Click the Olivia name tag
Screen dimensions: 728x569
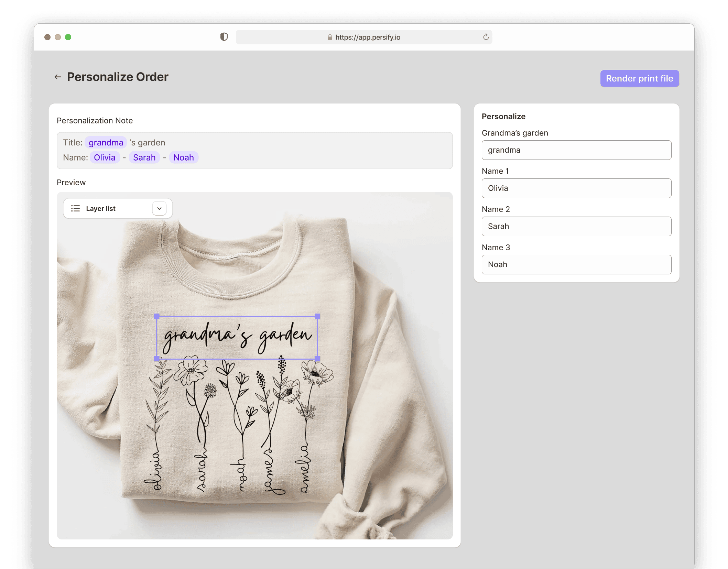(x=105, y=157)
